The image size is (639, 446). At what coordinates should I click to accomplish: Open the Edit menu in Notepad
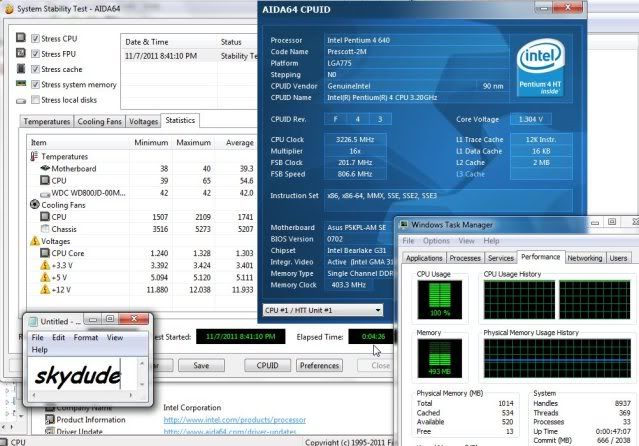coord(59,338)
